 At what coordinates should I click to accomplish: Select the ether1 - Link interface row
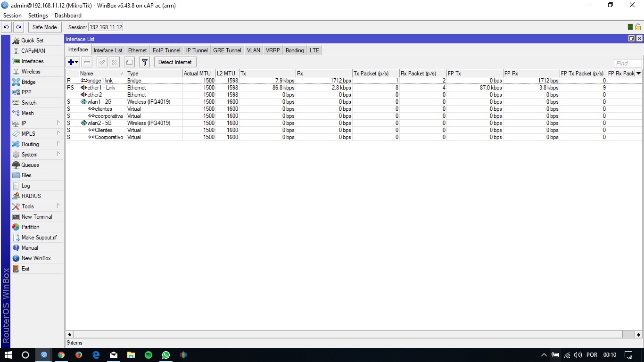coord(354,88)
